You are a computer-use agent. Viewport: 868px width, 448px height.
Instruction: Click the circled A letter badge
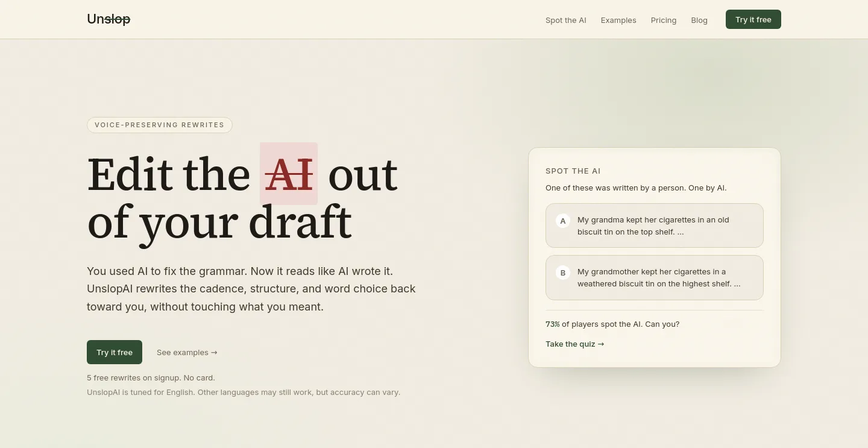(x=563, y=221)
